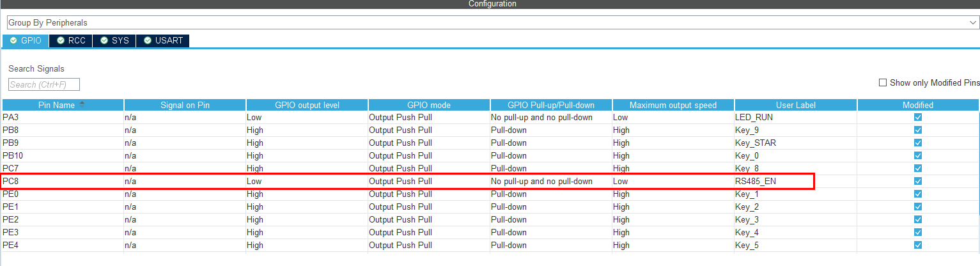This screenshot has width=980, height=266.
Task: Toggle Modified checkbox for PC8 row
Action: [918, 182]
